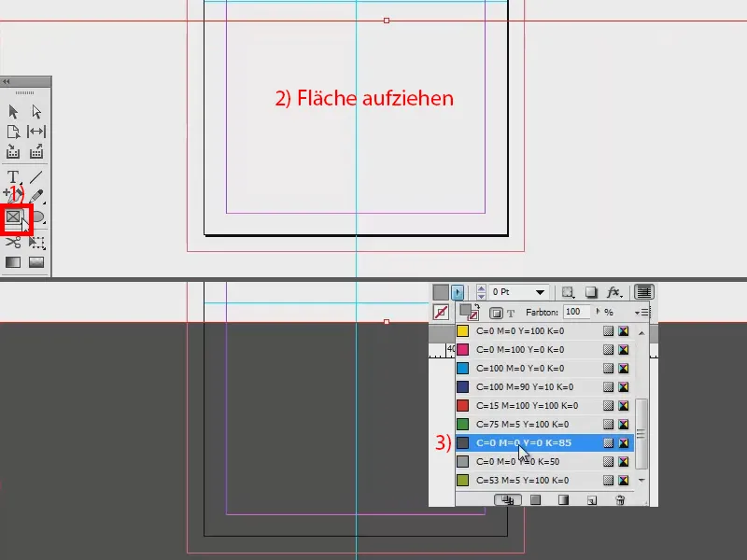Collapse the tools panel with double arrows

click(x=7, y=81)
